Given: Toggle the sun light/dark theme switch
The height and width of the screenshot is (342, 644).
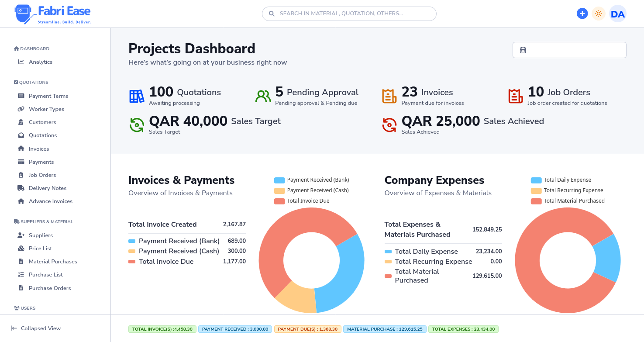Looking at the screenshot, I should point(599,14).
